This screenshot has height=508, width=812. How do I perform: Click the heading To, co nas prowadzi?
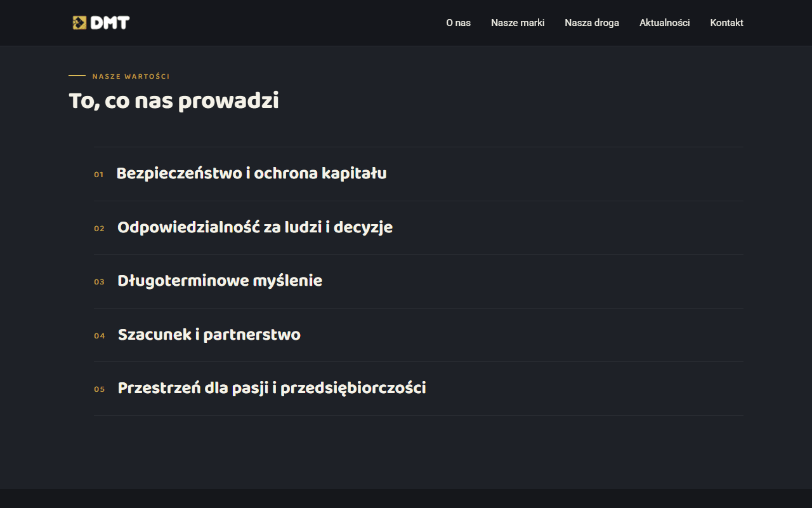pos(174,101)
